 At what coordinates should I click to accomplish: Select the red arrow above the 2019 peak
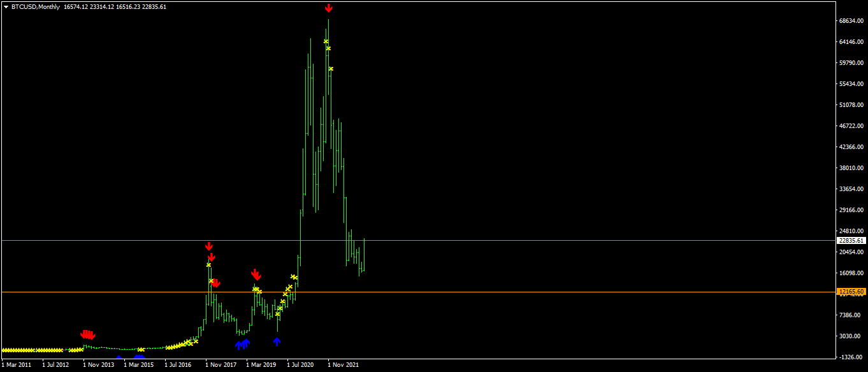coord(256,274)
